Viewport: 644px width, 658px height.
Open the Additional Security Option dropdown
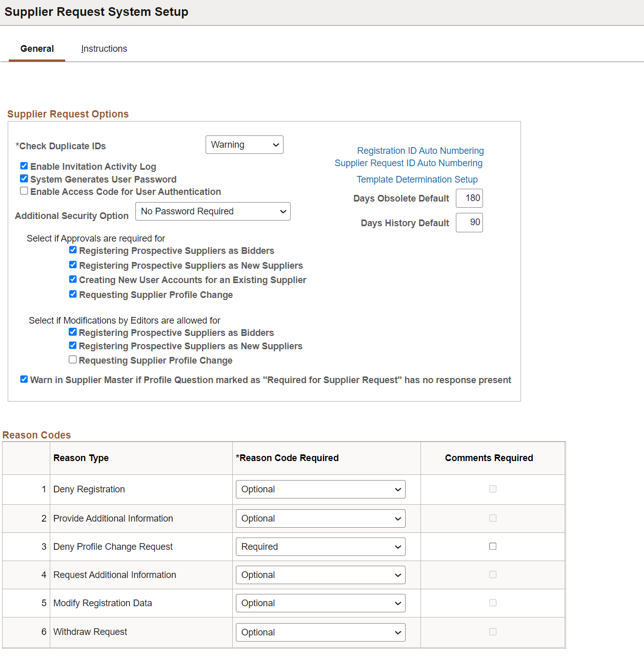[213, 211]
